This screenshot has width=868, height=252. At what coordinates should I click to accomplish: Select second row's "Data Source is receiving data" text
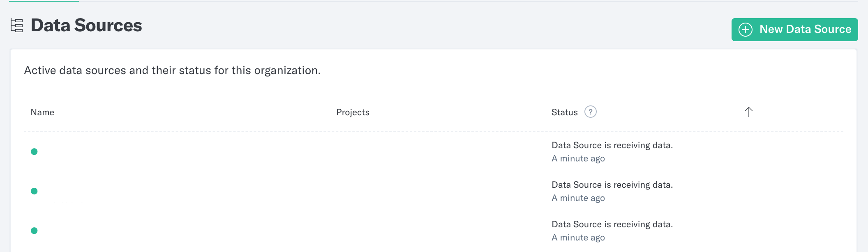click(x=612, y=185)
